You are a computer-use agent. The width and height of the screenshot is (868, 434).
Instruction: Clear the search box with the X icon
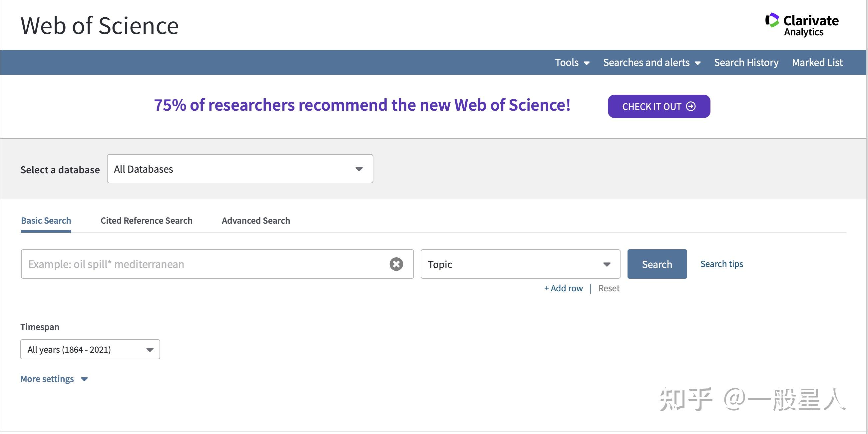pos(396,264)
